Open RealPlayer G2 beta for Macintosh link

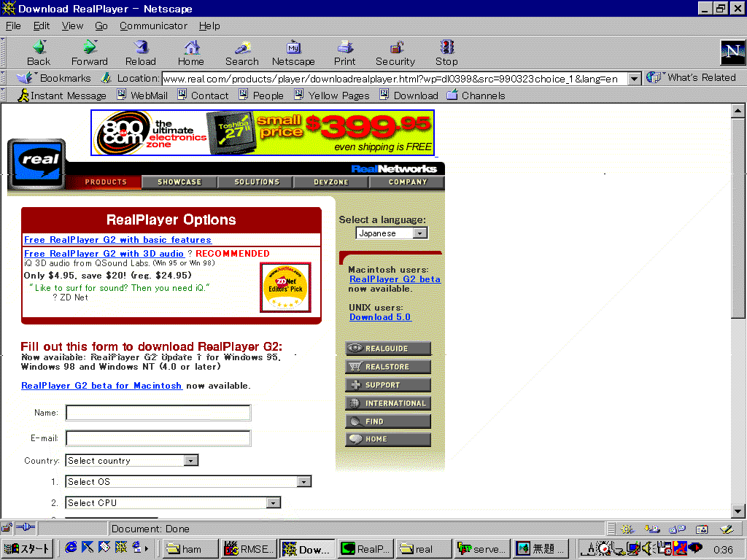[x=101, y=385]
